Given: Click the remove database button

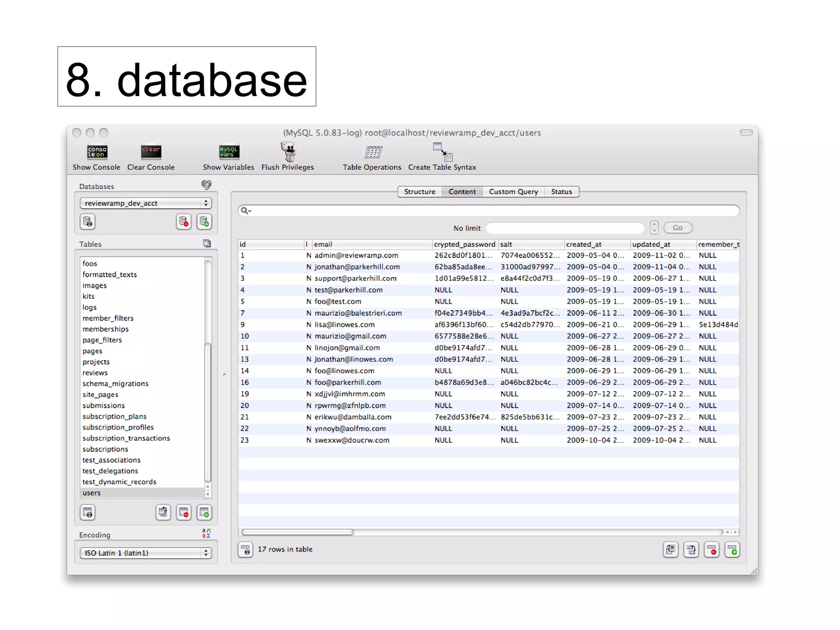Looking at the screenshot, I should [x=184, y=222].
